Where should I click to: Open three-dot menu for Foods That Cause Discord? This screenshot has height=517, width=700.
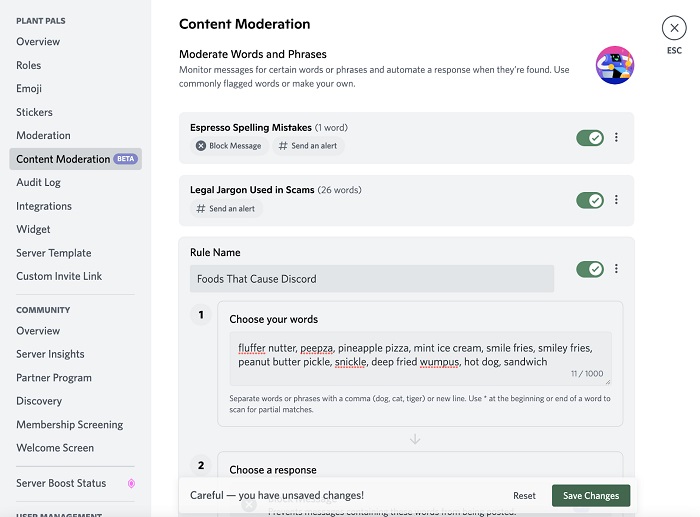tap(616, 269)
